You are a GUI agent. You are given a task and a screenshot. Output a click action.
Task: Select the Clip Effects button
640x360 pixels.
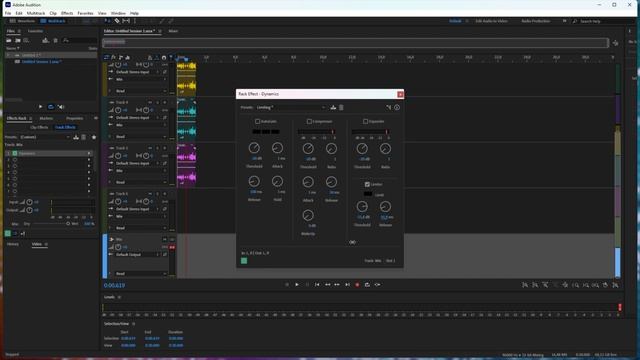coord(39,127)
